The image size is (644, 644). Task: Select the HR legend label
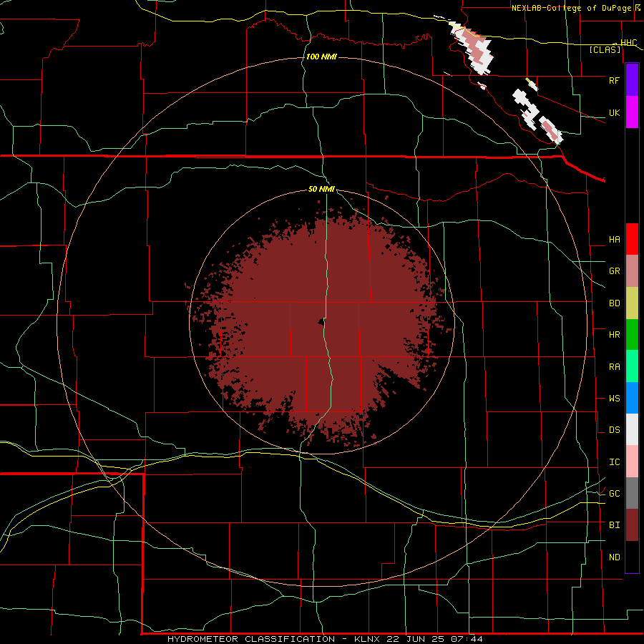(x=614, y=335)
